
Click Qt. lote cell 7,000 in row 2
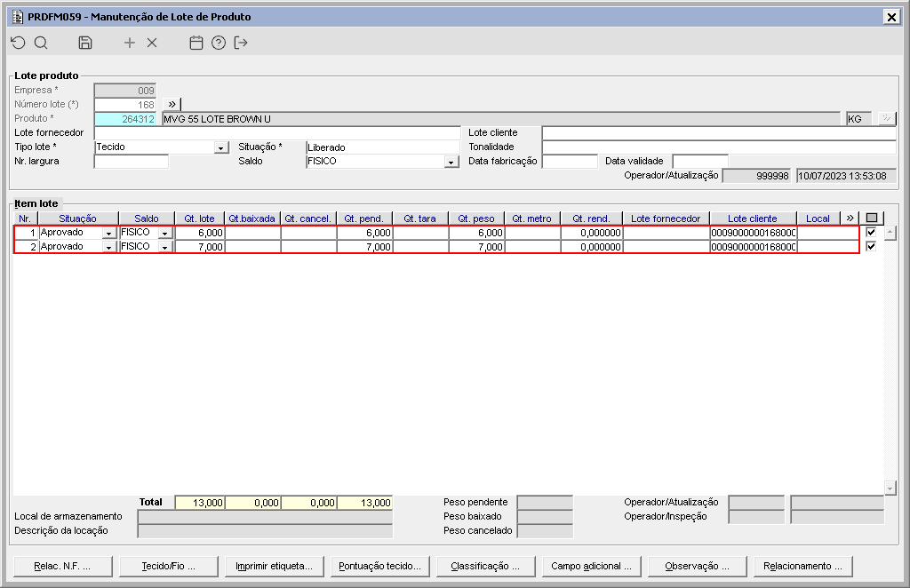coord(200,246)
